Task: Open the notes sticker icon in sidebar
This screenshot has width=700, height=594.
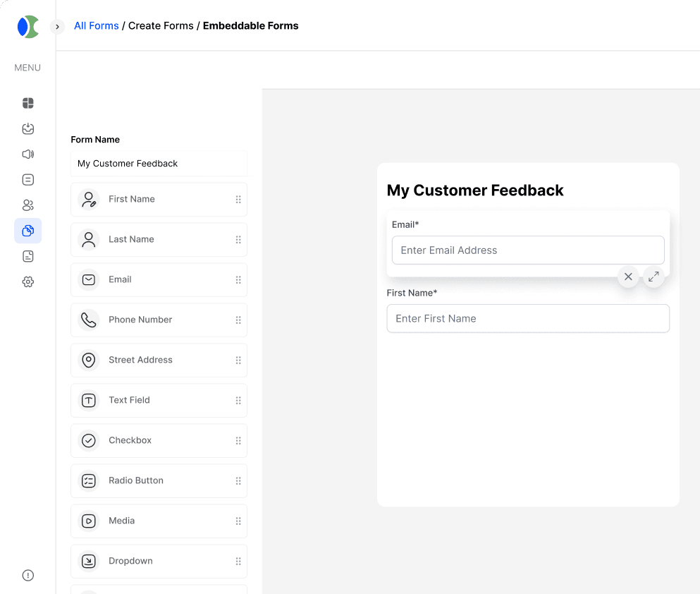Action: click(27, 256)
